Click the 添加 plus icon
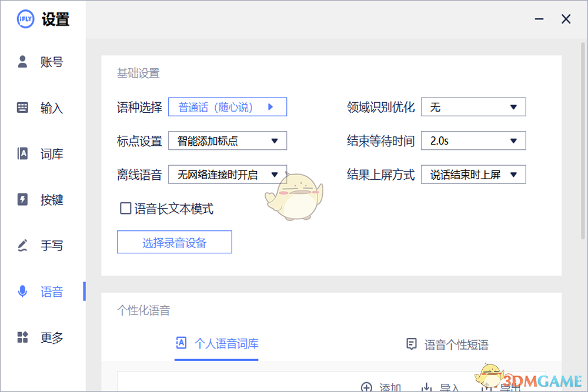Viewport: 588px width, 392px height. pyautogui.click(x=367, y=387)
